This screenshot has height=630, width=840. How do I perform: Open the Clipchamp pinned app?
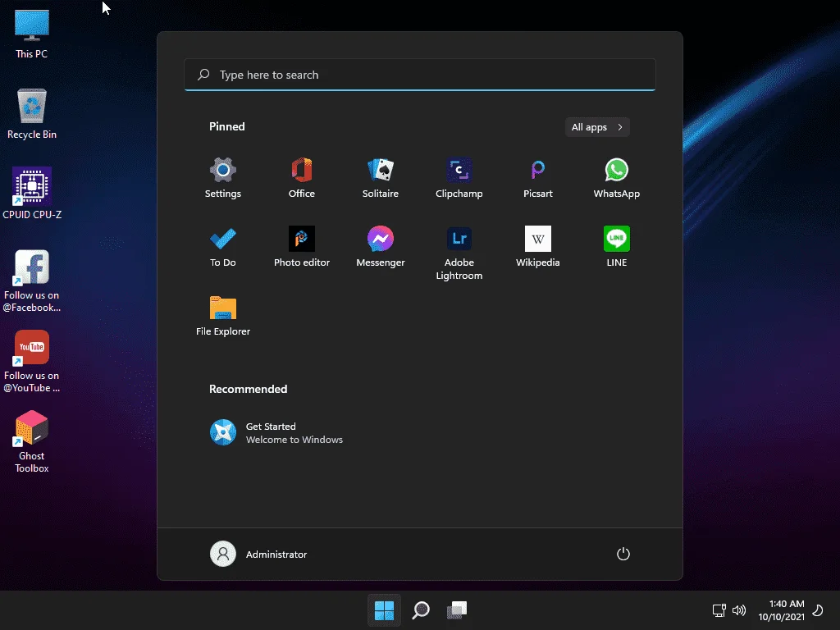[459, 178]
